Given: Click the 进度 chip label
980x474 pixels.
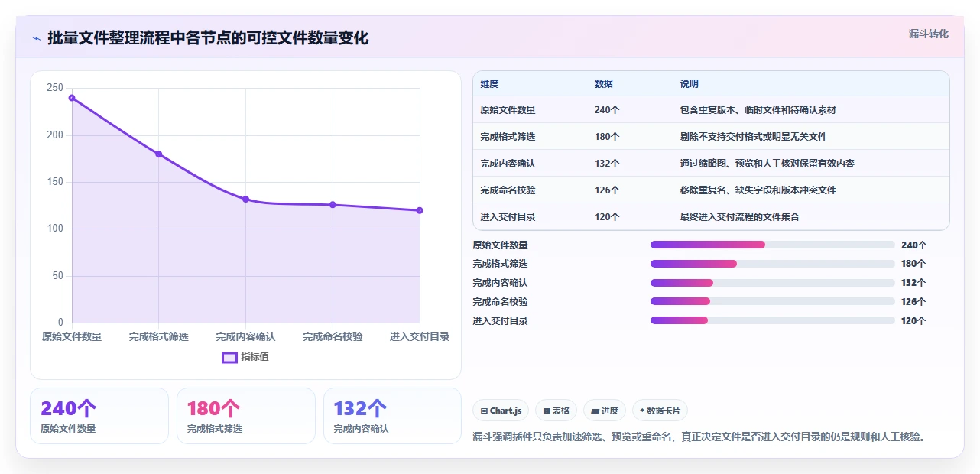Looking at the screenshot, I should coord(610,411).
